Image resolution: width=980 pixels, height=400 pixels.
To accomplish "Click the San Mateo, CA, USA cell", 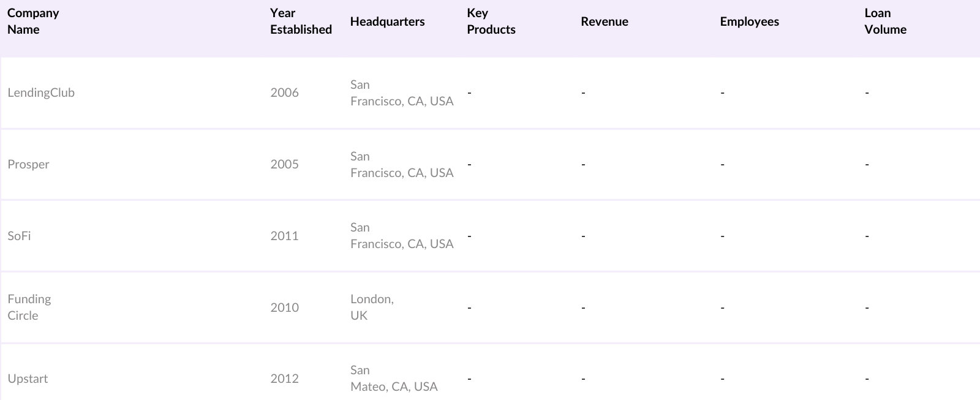I will (x=394, y=379).
